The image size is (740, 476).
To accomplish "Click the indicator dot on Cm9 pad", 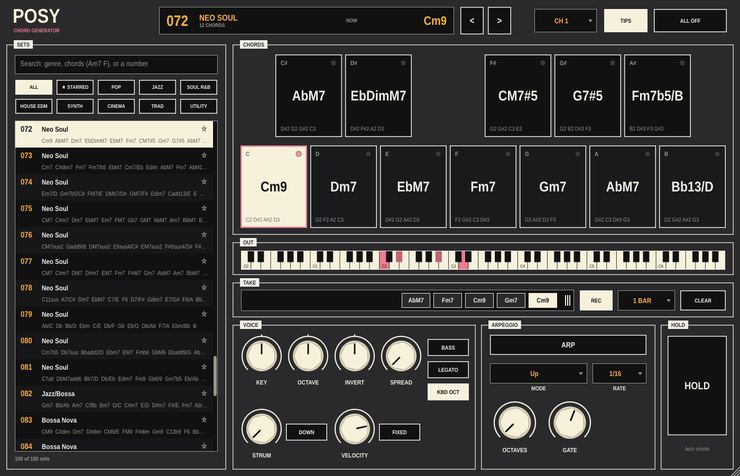I will tap(298, 154).
